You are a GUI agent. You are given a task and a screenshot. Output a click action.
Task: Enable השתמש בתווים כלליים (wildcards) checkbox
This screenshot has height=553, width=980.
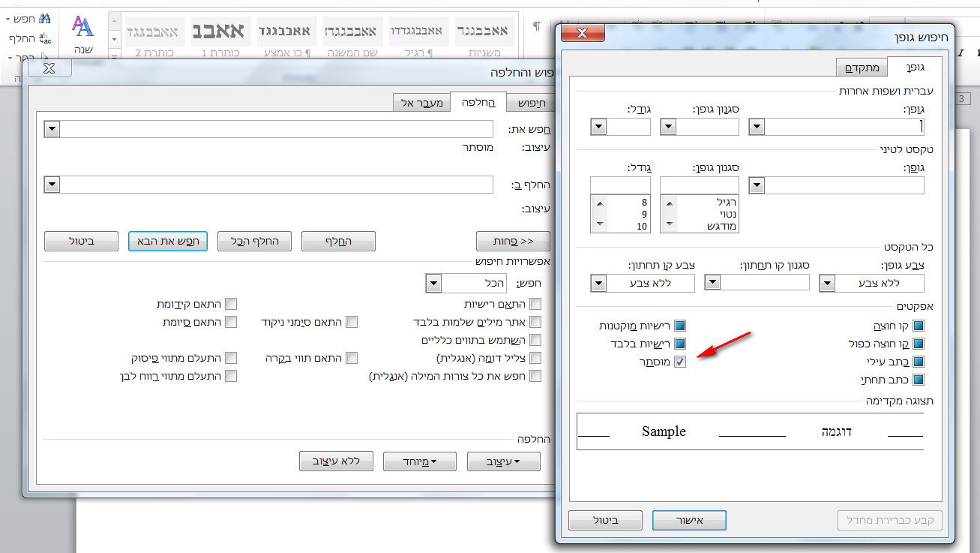[535, 340]
